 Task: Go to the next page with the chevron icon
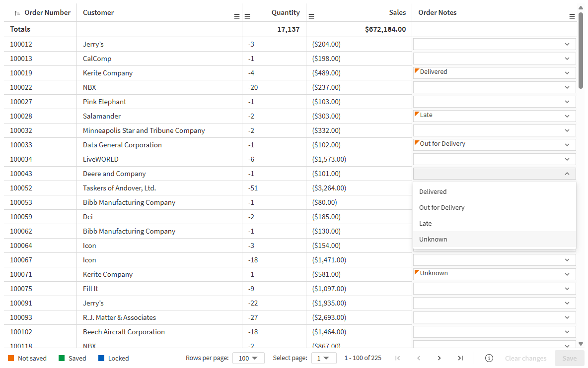tap(439, 358)
